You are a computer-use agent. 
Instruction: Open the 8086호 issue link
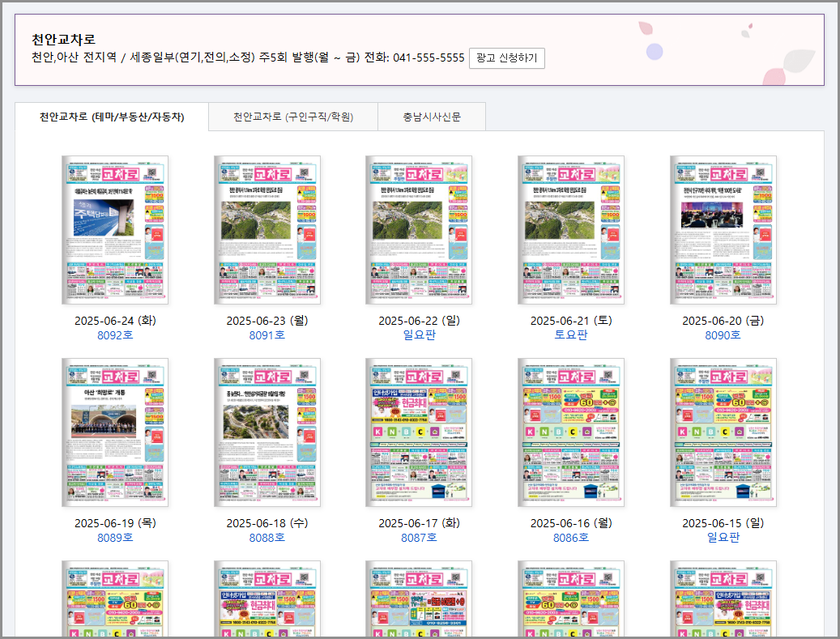click(571, 538)
